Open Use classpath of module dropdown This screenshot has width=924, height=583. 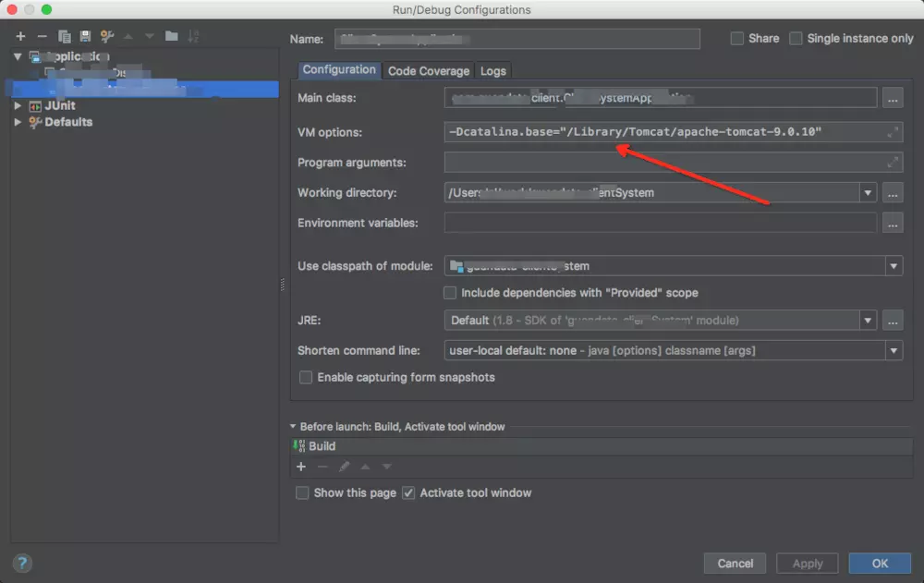[x=894, y=266]
